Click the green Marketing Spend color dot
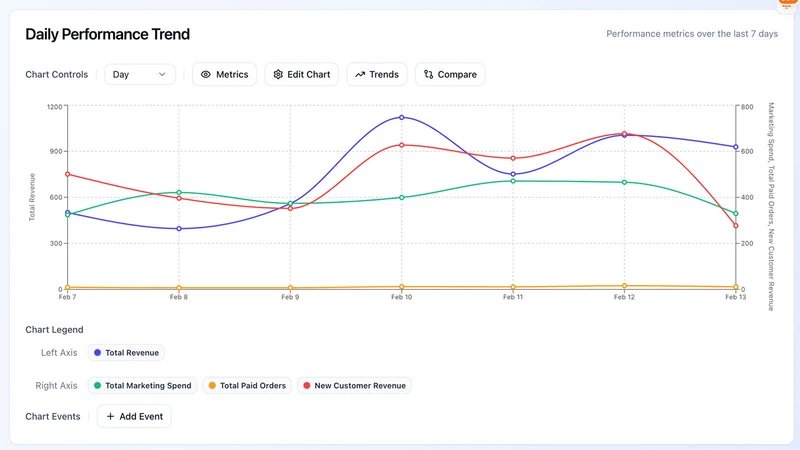The height and width of the screenshot is (450, 800). [97, 386]
